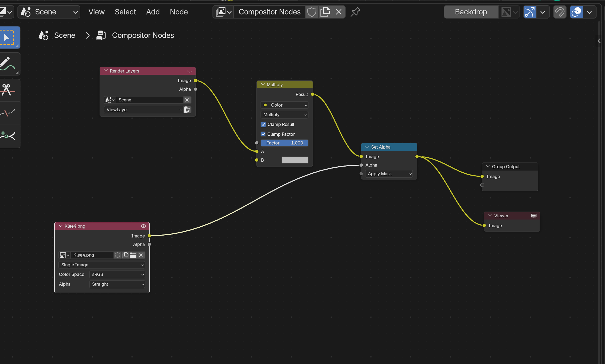Click the B color swatch in Multiply node
This screenshot has height=364, width=605.
(x=295, y=160)
